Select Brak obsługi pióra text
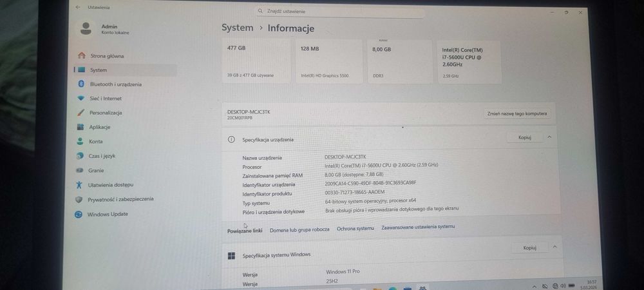Image resolution: width=644 pixels, height=290 pixels. [x=392, y=209]
